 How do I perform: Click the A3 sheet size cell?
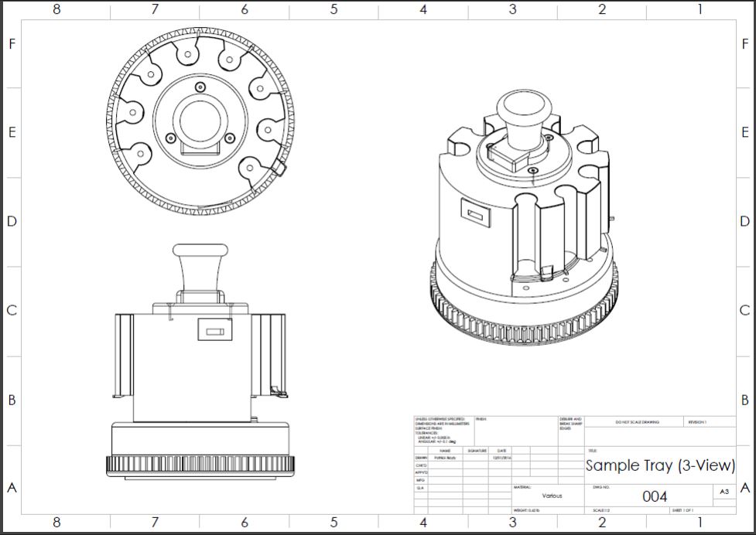pos(724,492)
